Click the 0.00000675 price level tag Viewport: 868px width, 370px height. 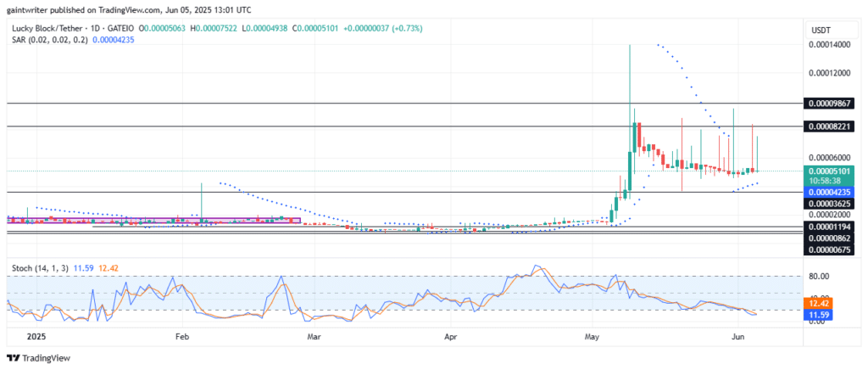pyautogui.click(x=831, y=249)
